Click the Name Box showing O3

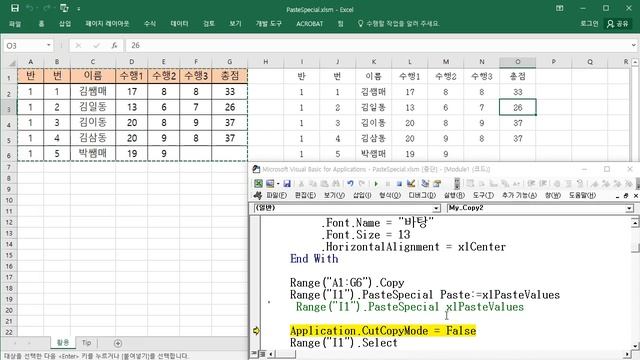click(x=24, y=45)
